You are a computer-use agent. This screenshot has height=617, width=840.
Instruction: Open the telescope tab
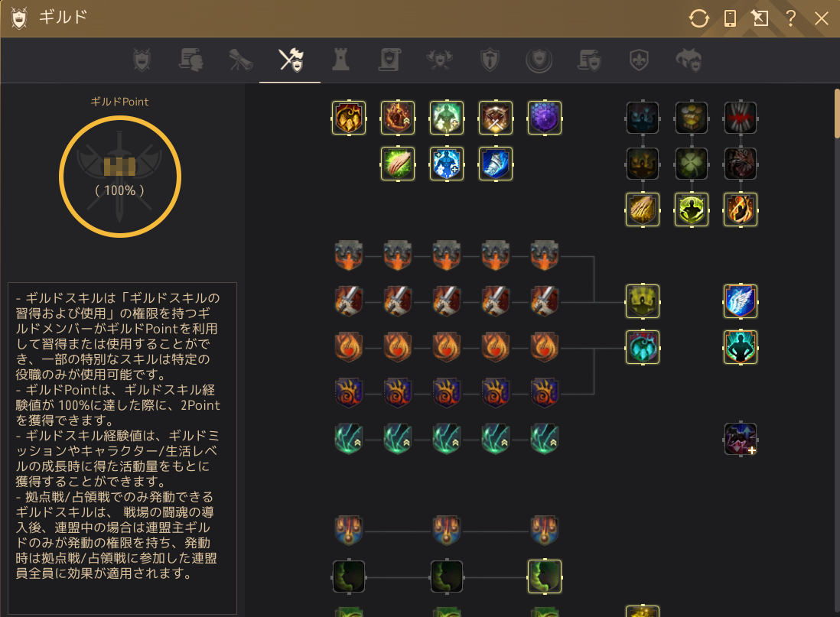240,60
